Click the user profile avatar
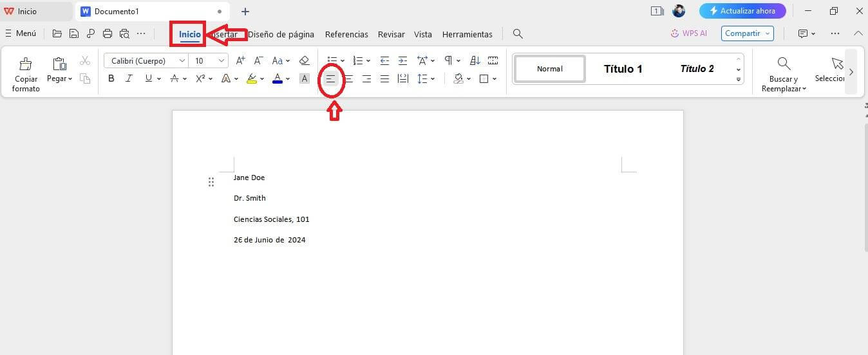Screen dimensions: 868x355 679,11
